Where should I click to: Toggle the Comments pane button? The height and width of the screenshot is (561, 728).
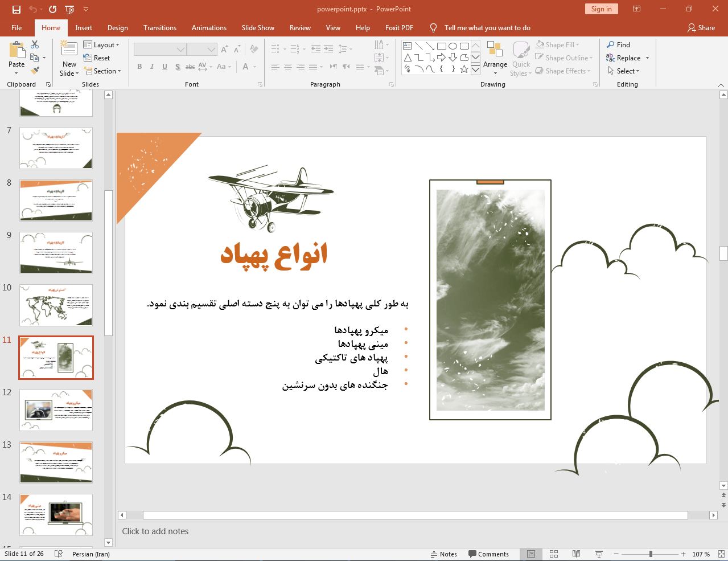coord(488,554)
